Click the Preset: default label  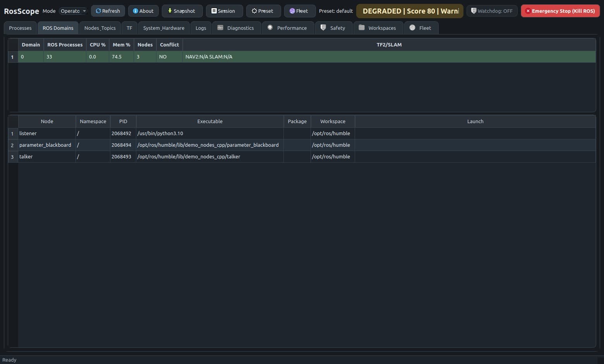point(336,11)
